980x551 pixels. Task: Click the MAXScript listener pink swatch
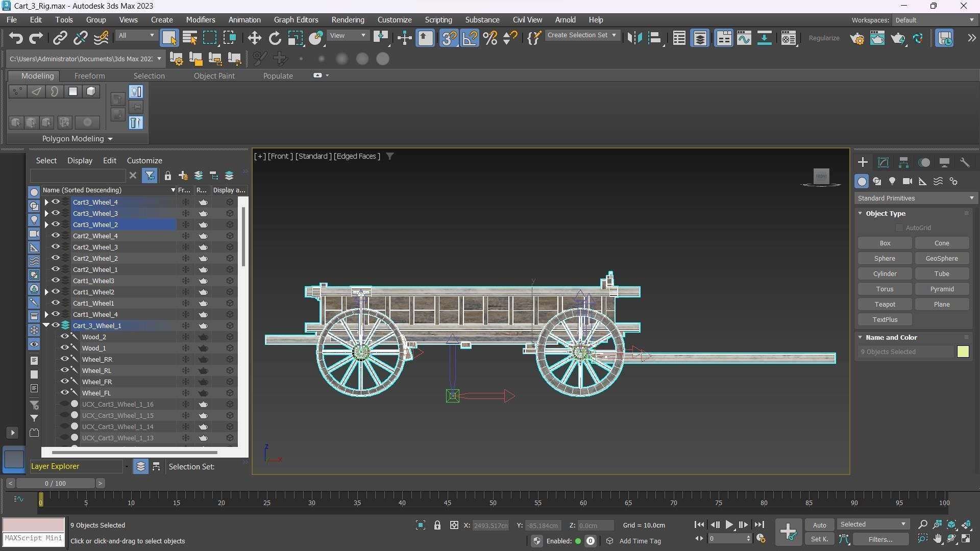tap(34, 525)
